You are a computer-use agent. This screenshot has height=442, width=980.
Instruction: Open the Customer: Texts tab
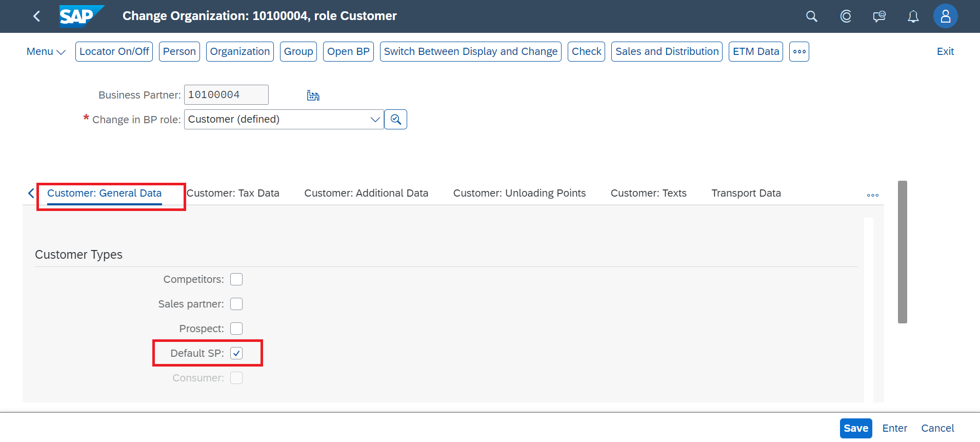(x=648, y=193)
